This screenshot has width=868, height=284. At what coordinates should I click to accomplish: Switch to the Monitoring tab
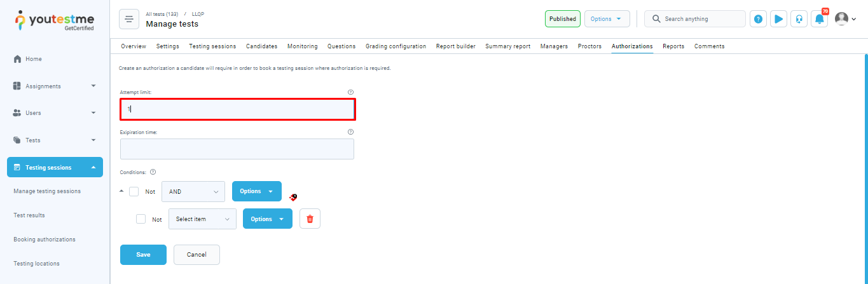(x=303, y=46)
